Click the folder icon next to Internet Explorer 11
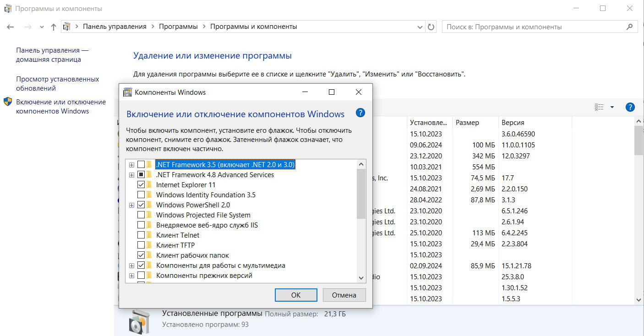 point(149,185)
